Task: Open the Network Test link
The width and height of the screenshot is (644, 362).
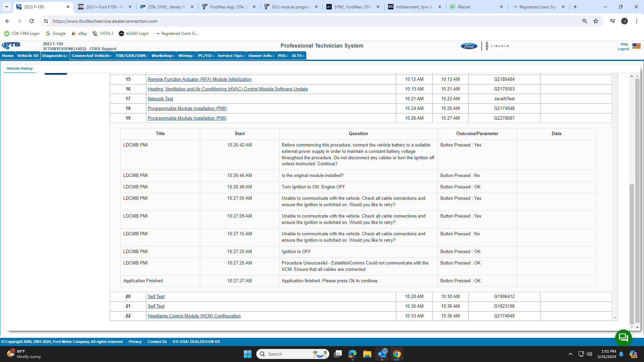Action: coord(160,99)
